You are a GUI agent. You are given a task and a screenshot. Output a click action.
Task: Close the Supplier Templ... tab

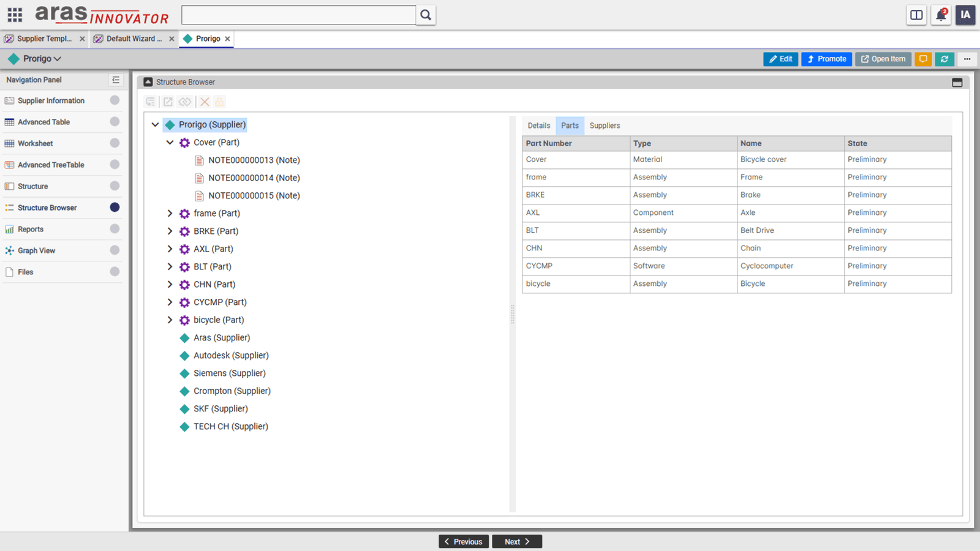tap(82, 39)
